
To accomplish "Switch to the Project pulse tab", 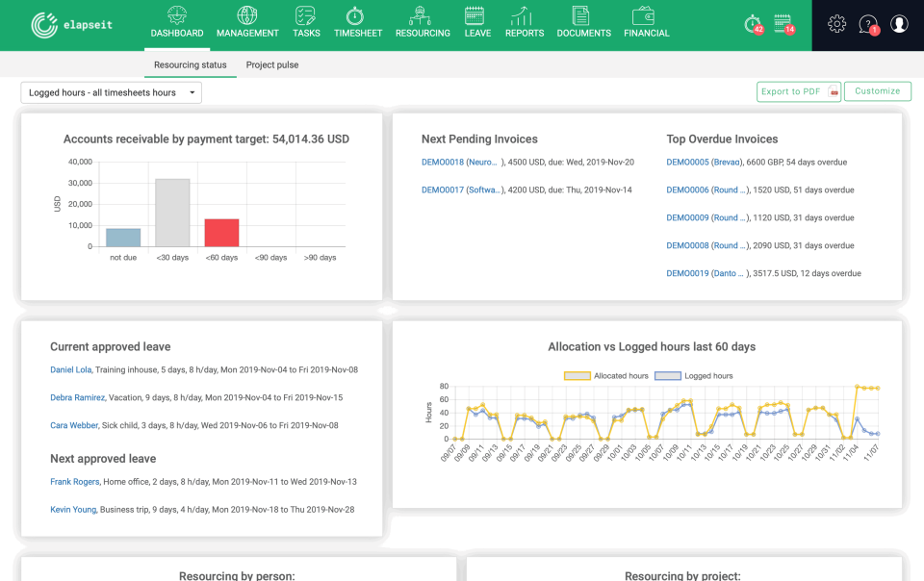I will pyautogui.click(x=271, y=65).
